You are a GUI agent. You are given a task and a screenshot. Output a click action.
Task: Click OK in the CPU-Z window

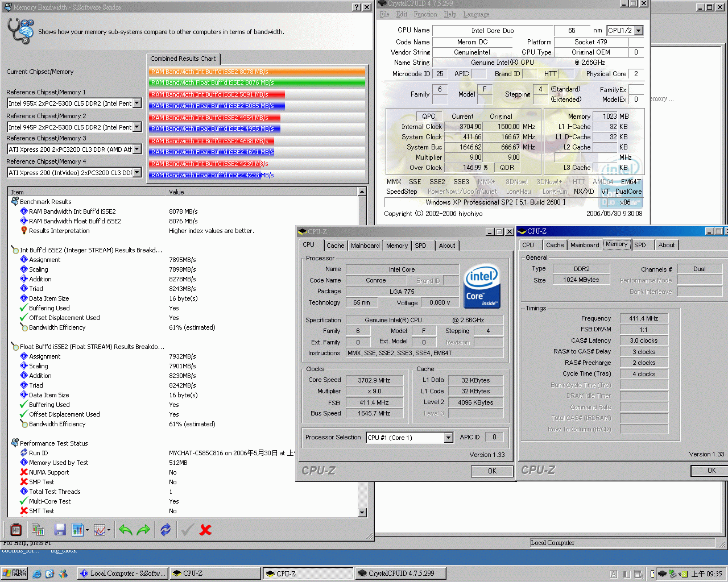tap(491, 471)
